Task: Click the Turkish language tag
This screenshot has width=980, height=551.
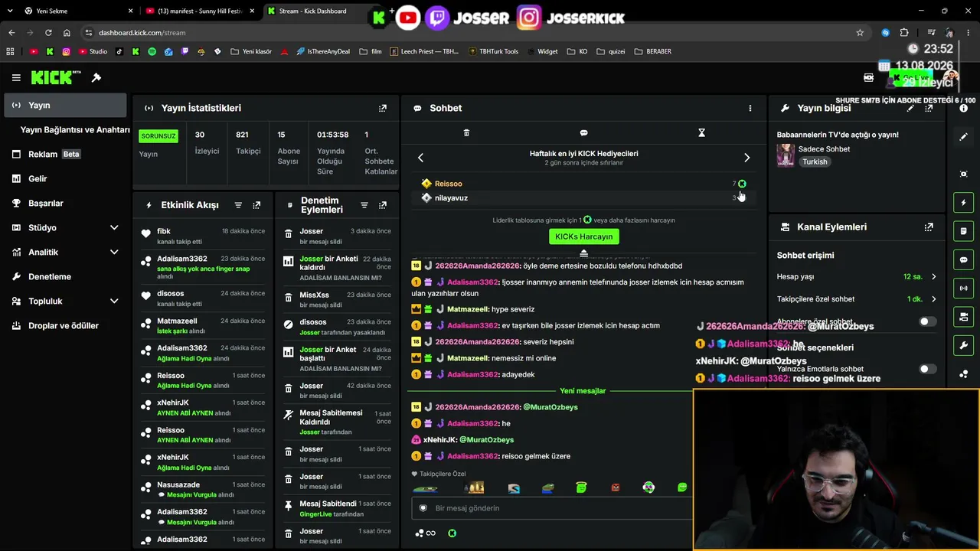Action: pos(815,161)
